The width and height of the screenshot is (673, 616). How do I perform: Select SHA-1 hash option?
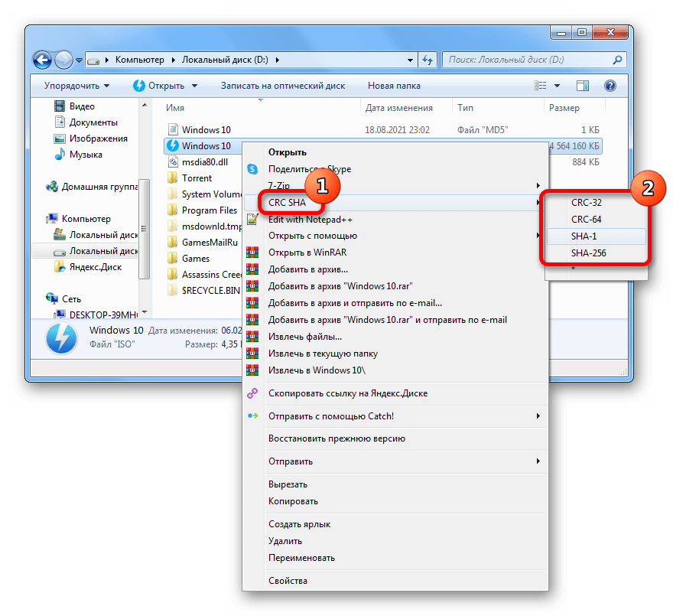pos(597,236)
